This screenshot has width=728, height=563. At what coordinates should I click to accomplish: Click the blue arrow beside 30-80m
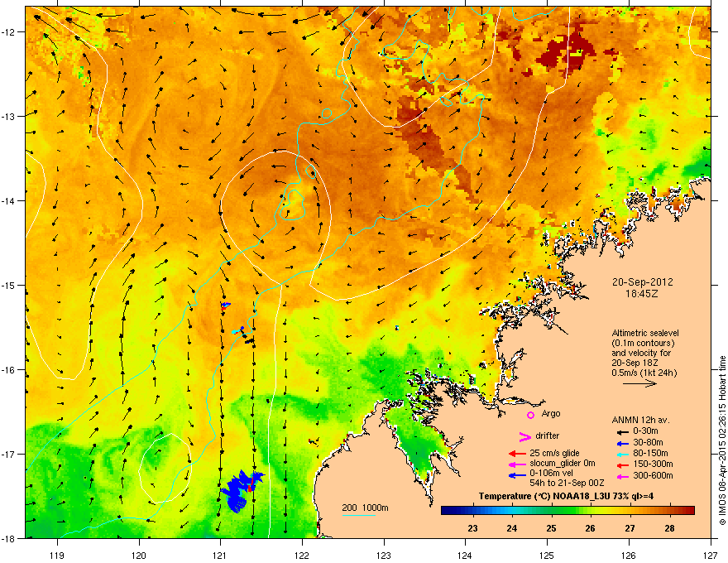(x=621, y=443)
